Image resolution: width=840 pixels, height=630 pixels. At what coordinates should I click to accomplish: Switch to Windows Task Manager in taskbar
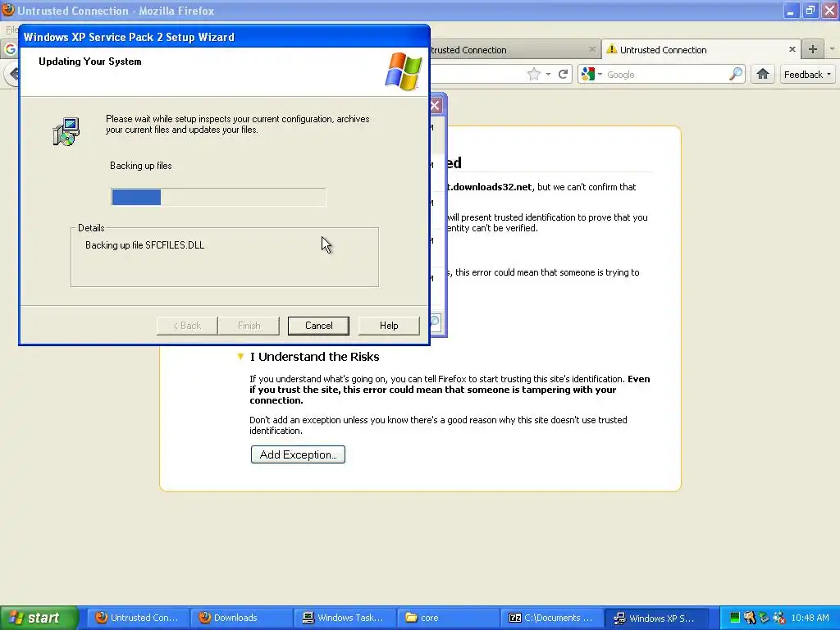(345, 618)
